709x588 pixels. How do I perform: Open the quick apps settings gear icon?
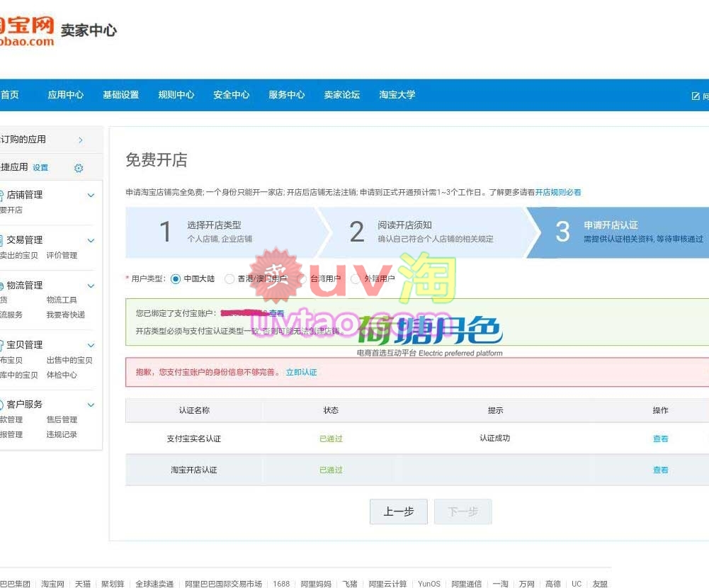click(x=79, y=168)
